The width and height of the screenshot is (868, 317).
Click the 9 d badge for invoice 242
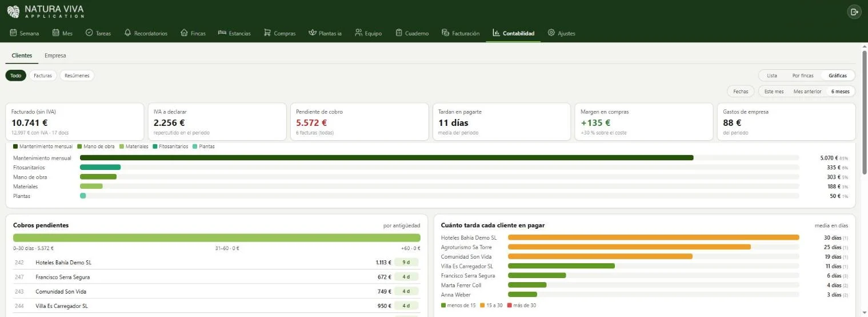coord(406,263)
